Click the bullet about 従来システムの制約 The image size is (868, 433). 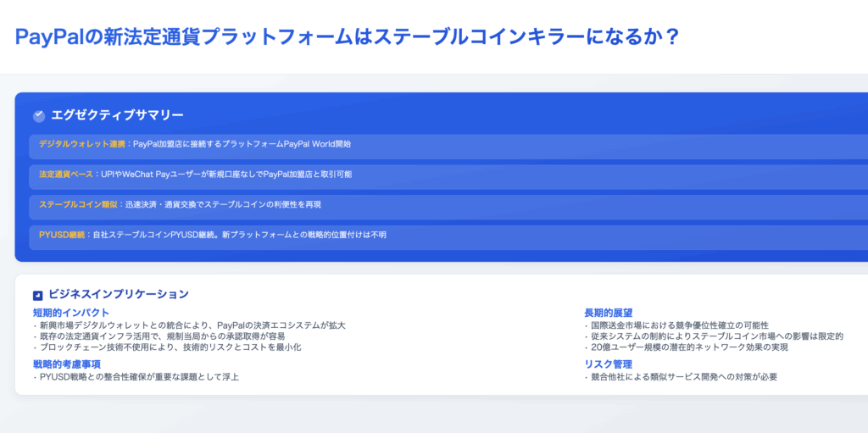click(714, 336)
